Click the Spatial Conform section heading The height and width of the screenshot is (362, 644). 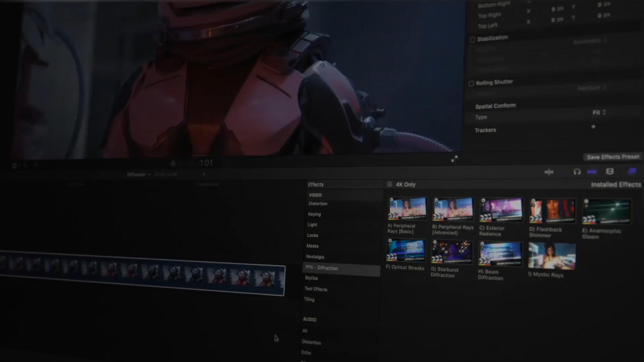coord(495,106)
